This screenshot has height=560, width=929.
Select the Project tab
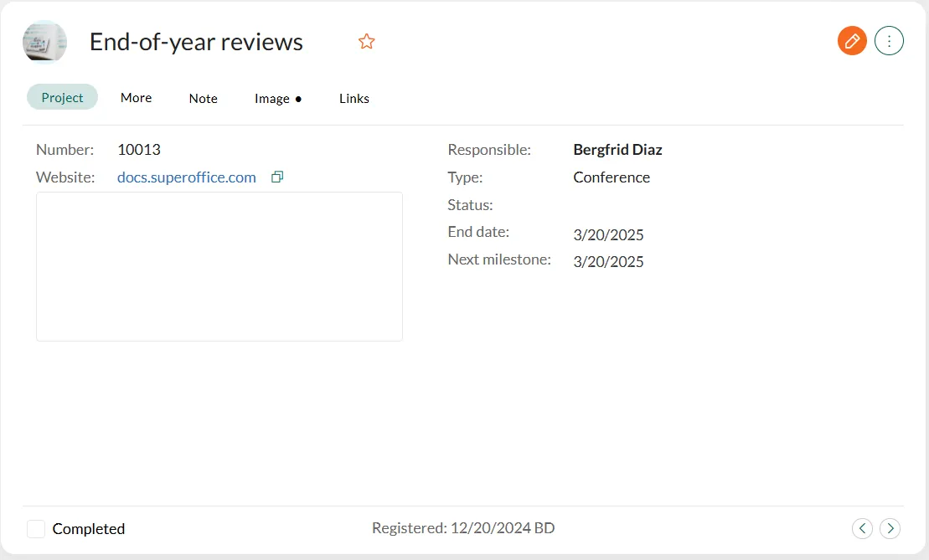[x=62, y=97]
